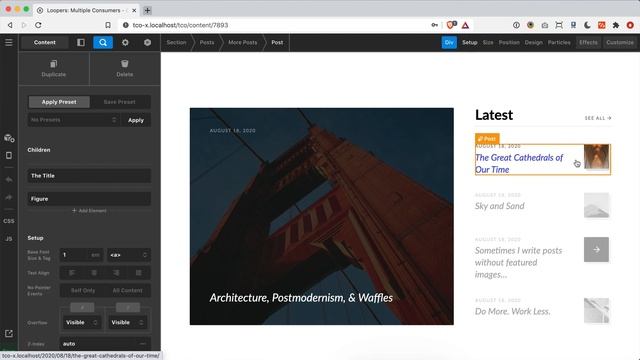Open the HTML tag dropdown
Screen dimensions: 640x360
[x=129, y=255]
